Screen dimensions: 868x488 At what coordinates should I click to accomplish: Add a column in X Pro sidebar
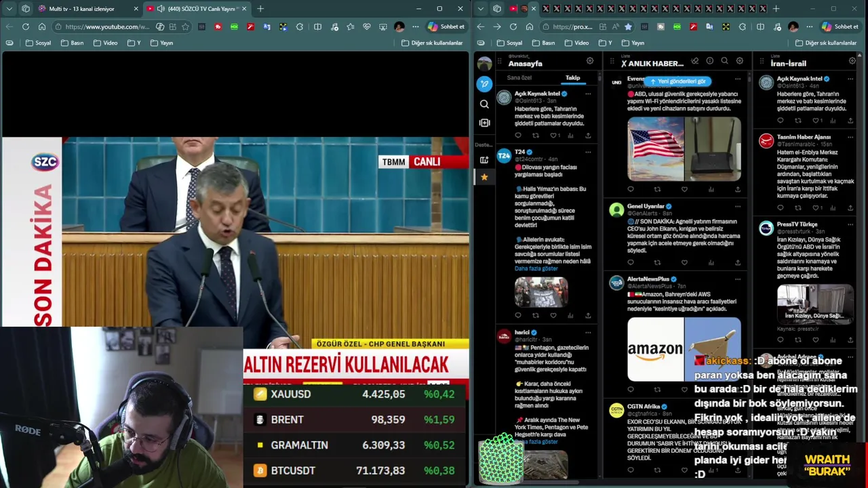pyautogui.click(x=484, y=123)
